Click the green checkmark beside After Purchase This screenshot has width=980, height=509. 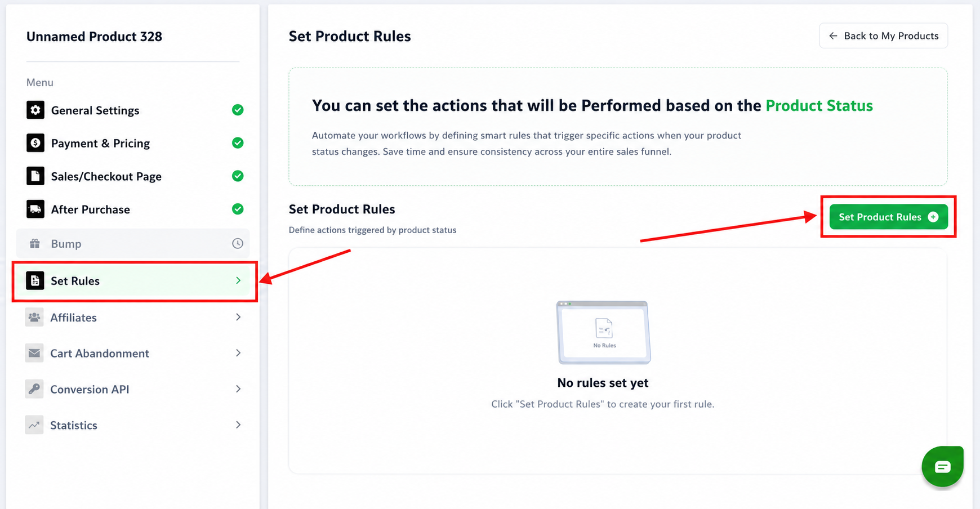point(238,209)
